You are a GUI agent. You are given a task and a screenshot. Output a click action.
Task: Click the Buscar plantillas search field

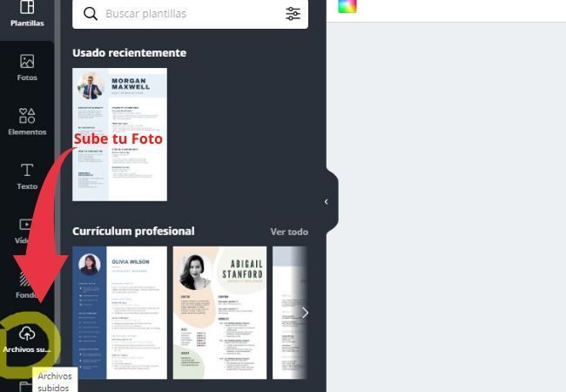190,14
